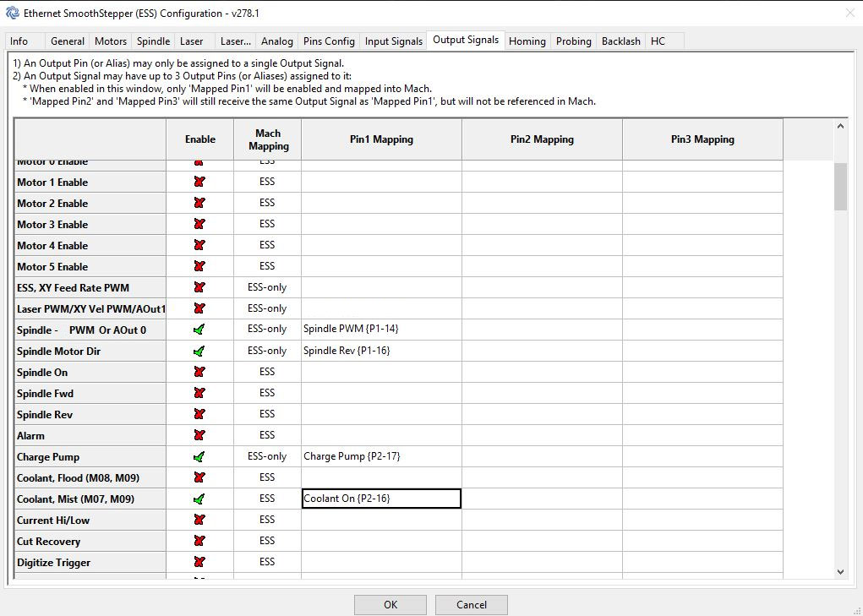
Task: Click 'ESS-only' in the Spindle Motor Dir row
Action: [x=267, y=351]
